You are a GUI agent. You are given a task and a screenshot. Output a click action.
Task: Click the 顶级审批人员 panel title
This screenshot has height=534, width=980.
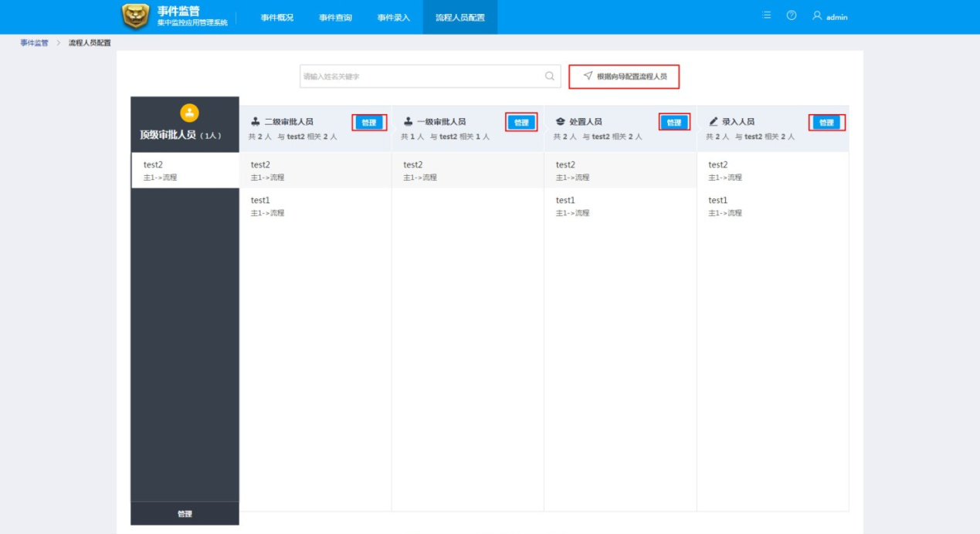point(168,135)
